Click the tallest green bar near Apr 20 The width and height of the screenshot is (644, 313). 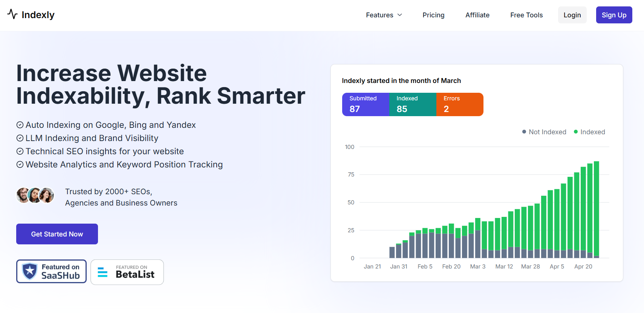(x=597, y=209)
